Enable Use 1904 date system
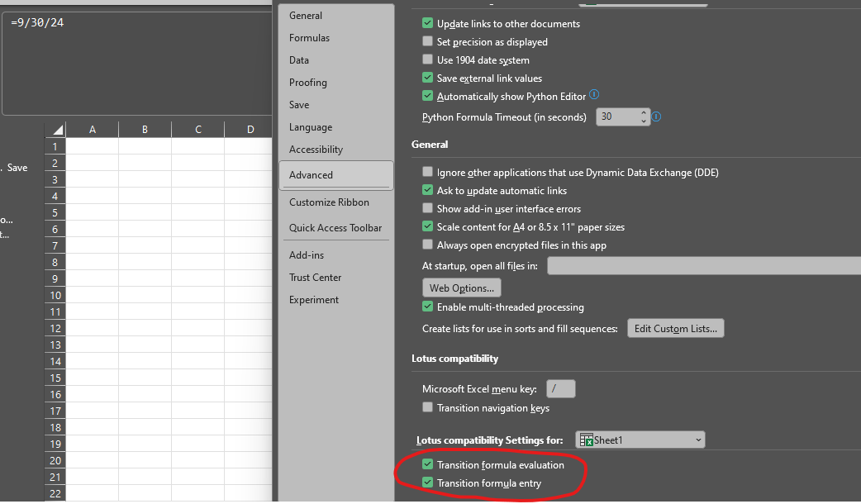This screenshot has height=504, width=861. click(427, 59)
